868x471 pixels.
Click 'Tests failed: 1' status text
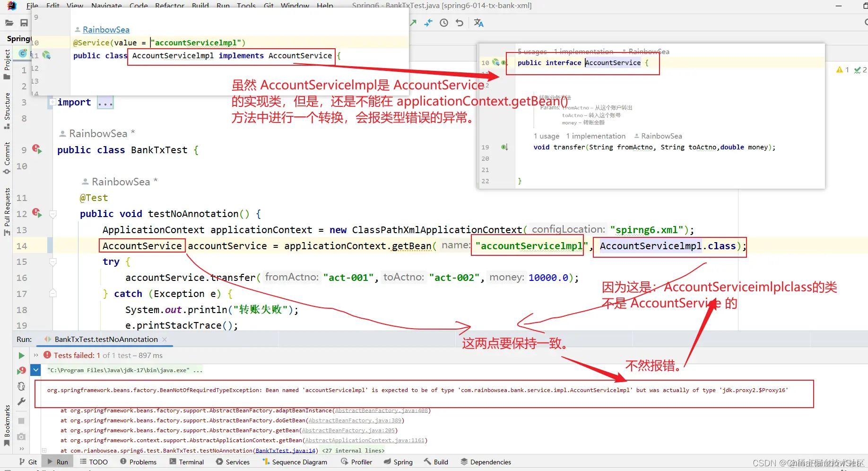tap(77, 355)
